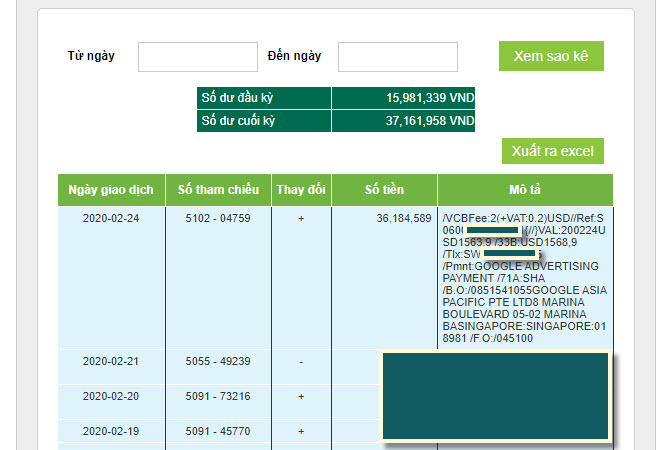This screenshot has width=660, height=450.
Task: Click the plus sign in 2020-02-19 row
Action: pyautogui.click(x=301, y=431)
